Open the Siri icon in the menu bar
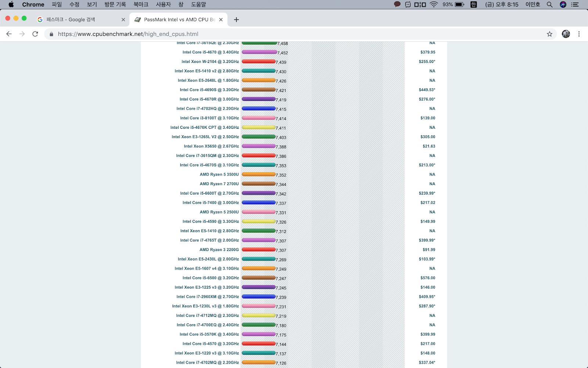Screen dimensions: 588x368 tap(563, 4)
